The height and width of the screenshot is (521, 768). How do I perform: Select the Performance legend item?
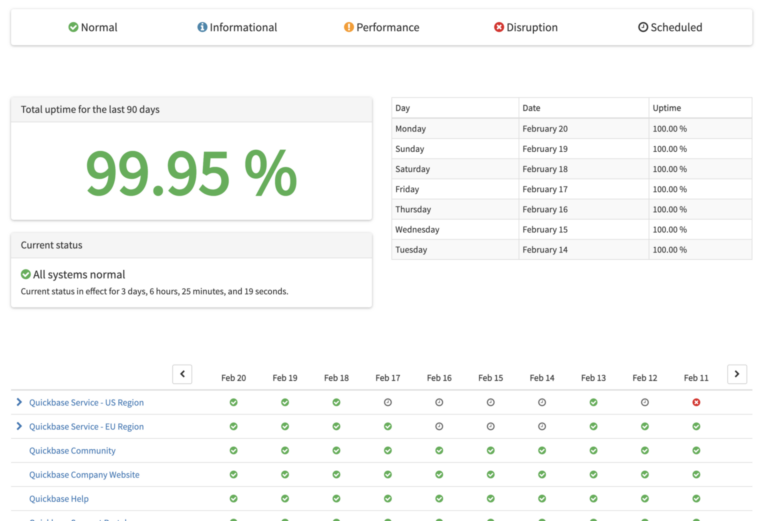click(x=381, y=28)
